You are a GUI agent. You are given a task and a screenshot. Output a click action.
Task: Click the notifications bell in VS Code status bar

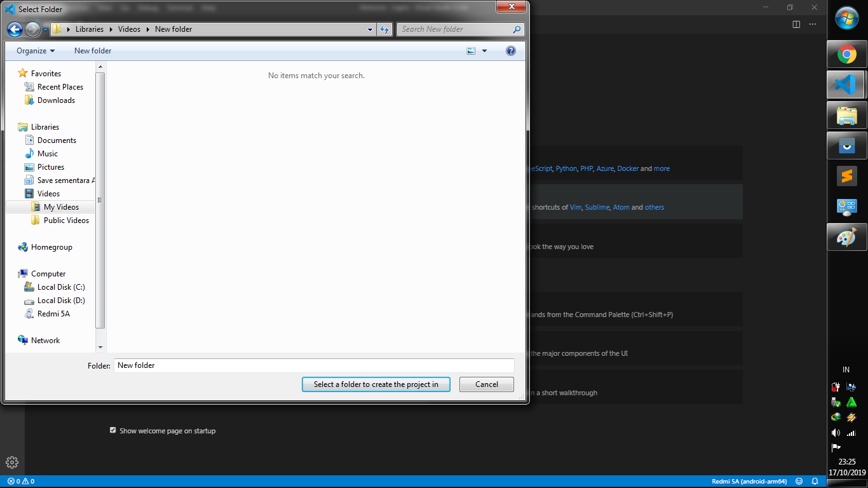click(x=815, y=481)
